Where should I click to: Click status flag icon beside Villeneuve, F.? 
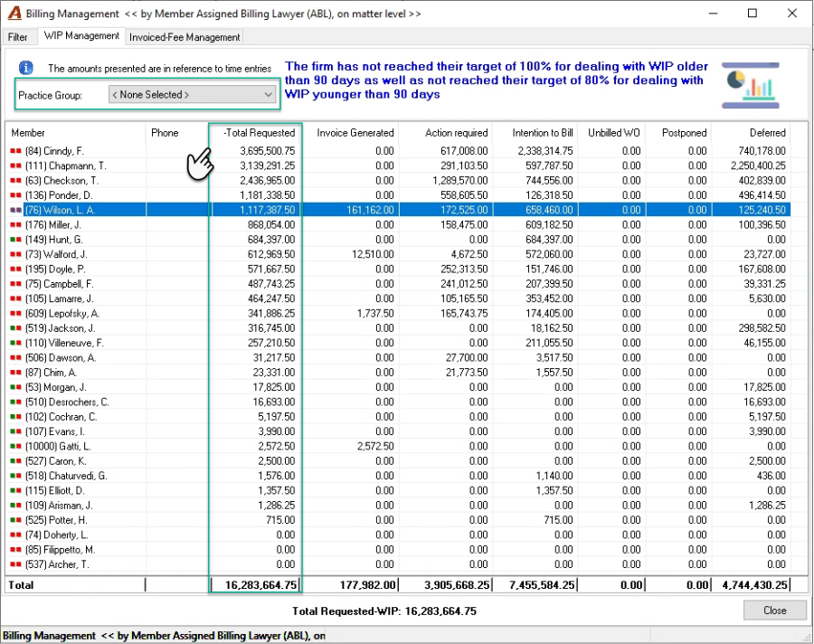(15, 343)
